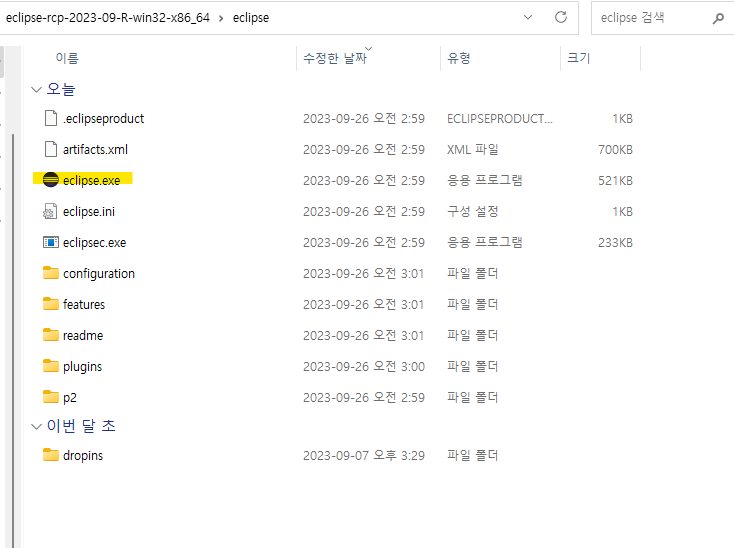This screenshot has height=548, width=734.
Task: Sort files by 크기 column
Action: tap(579, 58)
